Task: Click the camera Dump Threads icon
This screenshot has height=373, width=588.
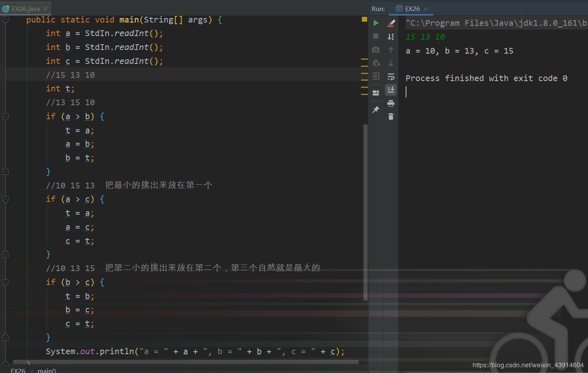Action: 376,50
